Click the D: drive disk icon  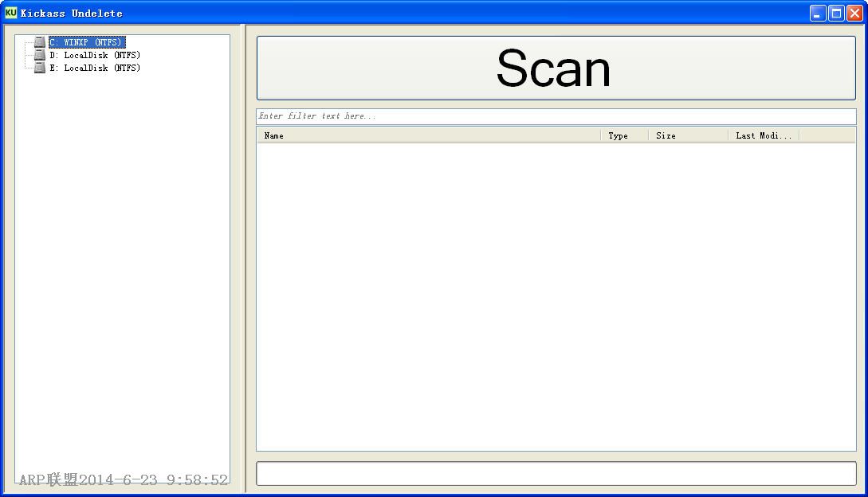coord(40,55)
